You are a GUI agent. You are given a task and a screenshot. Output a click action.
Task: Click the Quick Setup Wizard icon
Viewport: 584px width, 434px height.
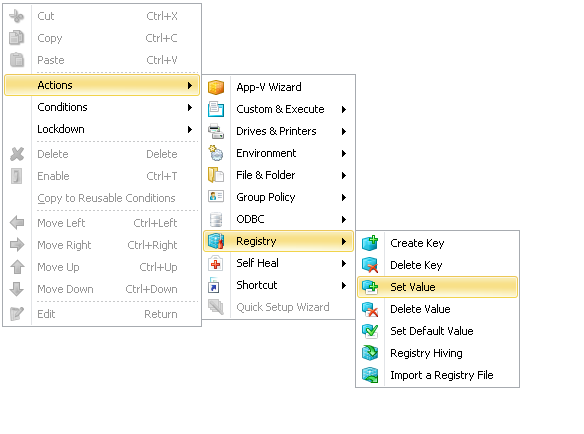coord(216,307)
